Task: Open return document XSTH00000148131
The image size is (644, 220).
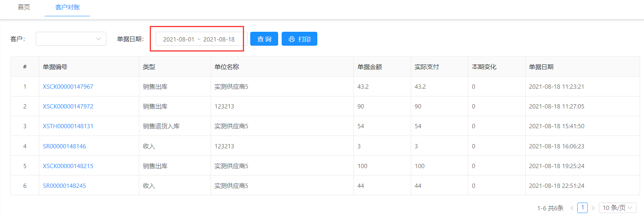Action: point(68,126)
